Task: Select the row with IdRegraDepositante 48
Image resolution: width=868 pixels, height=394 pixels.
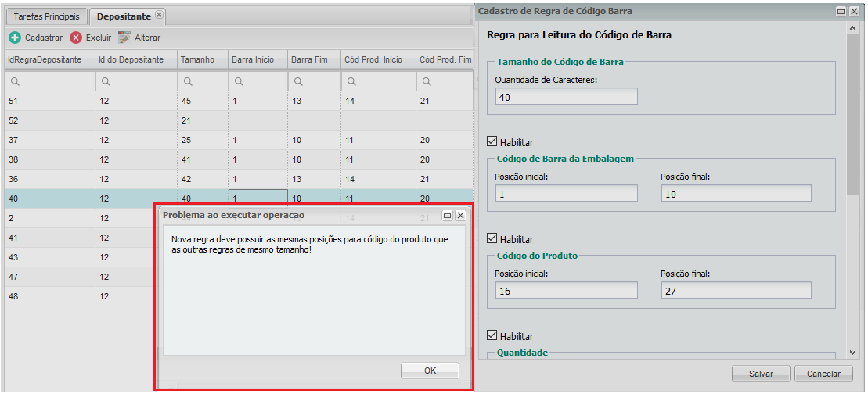Action: tap(81, 296)
